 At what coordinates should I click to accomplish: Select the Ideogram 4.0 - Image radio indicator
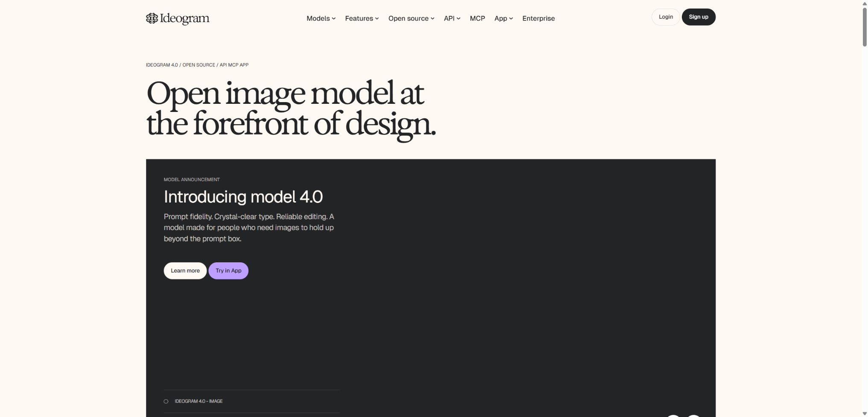point(166,402)
